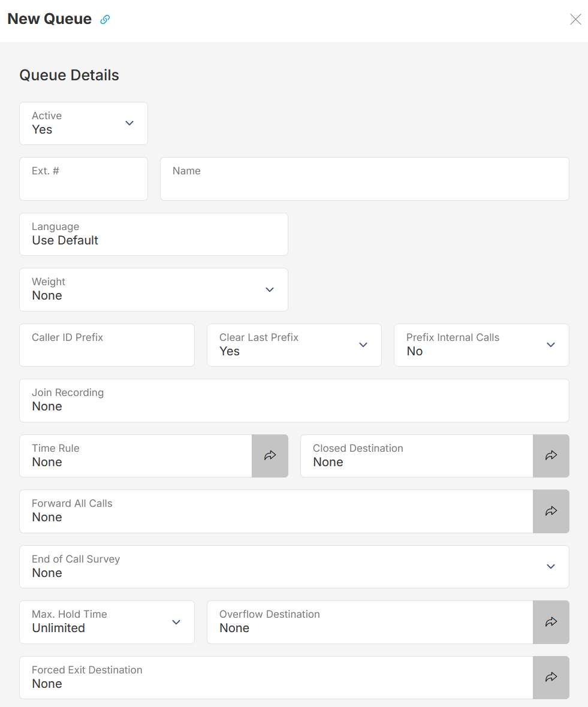Click the go-to arrow on Forced Exit Destination
This screenshot has height=707, width=588.
click(x=551, y=677)
